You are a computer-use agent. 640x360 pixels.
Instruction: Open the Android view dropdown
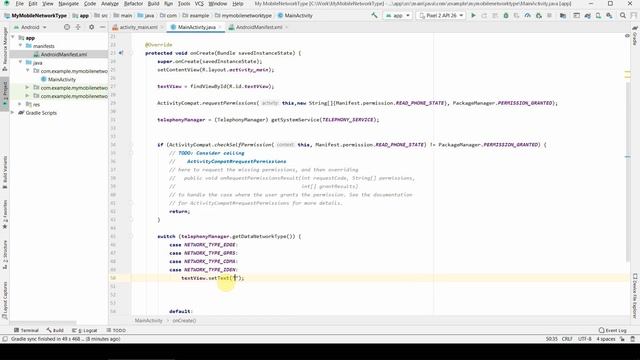(30, 27)
